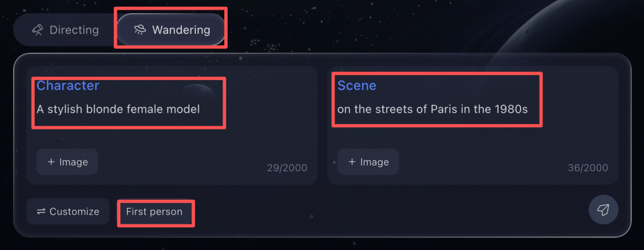This screenshot has height=250, width=644.
Task: Click empty space in the Scene card
Action: click(x=477, y=143)
